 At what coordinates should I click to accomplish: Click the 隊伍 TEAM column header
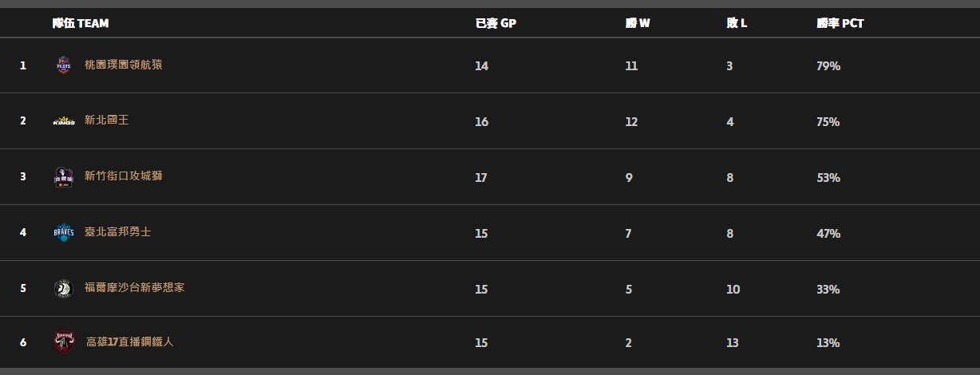click(x=81, y=23)
